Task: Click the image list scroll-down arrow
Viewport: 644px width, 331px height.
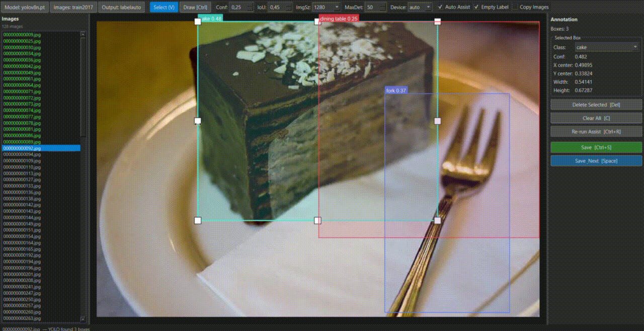Action: (83, 318)
